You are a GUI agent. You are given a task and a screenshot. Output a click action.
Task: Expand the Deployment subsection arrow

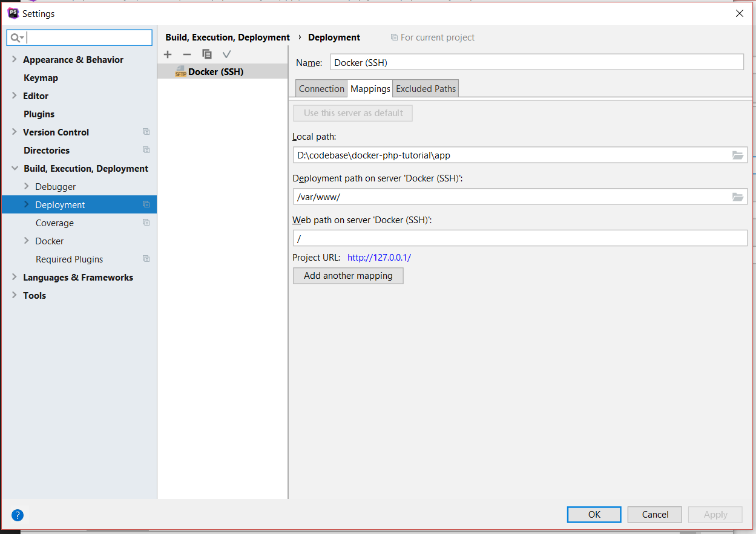tap(26, 204)
